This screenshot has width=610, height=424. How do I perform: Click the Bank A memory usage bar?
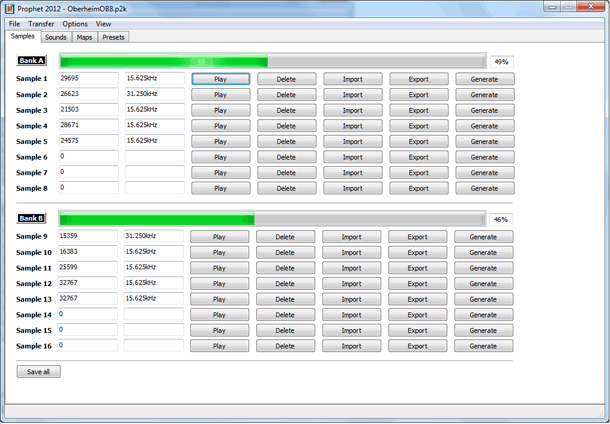(273, 61)
